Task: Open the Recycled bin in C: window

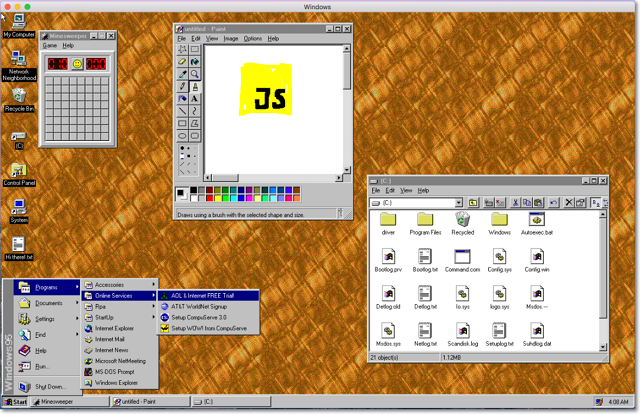Action: pyautogui.click(x=462, y=222)
